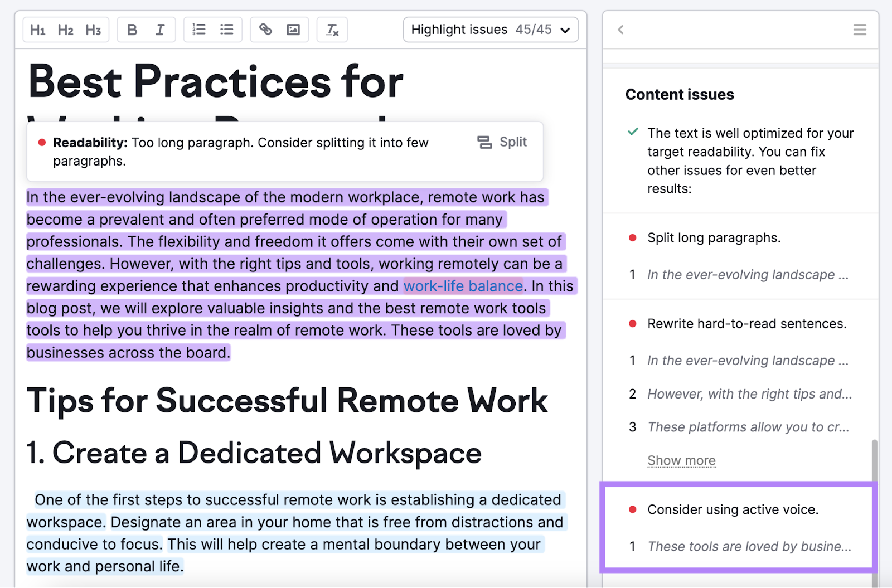Select the Rewrite hard-to-read sentences issue
The width and height of the screenshot is (892, 588).
[x=746, y=323]
